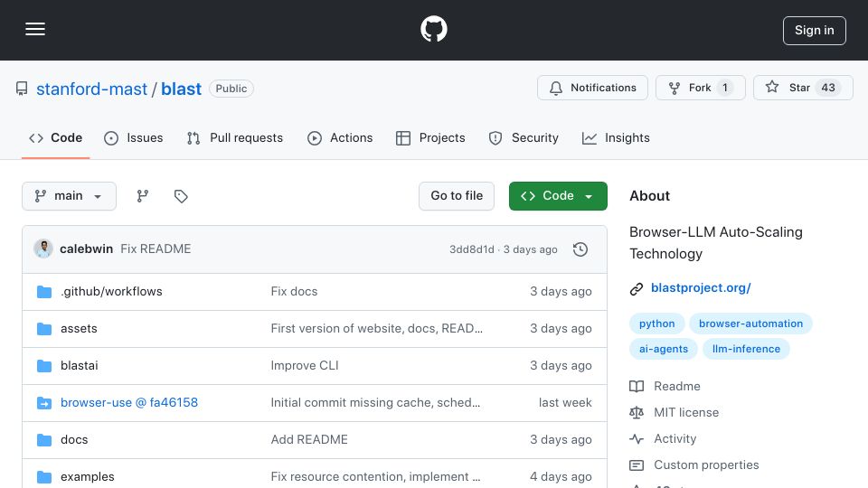Switch to the Code tab

pos(55,137)
